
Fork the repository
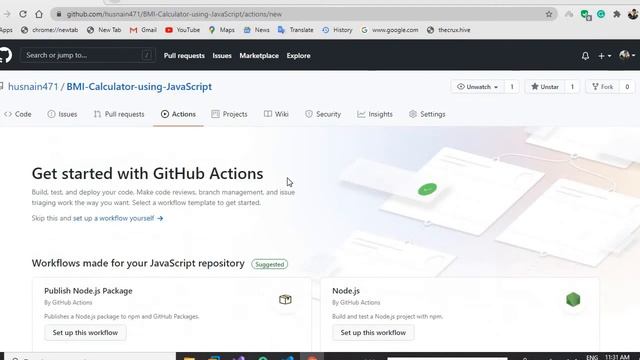click(602, 87)
